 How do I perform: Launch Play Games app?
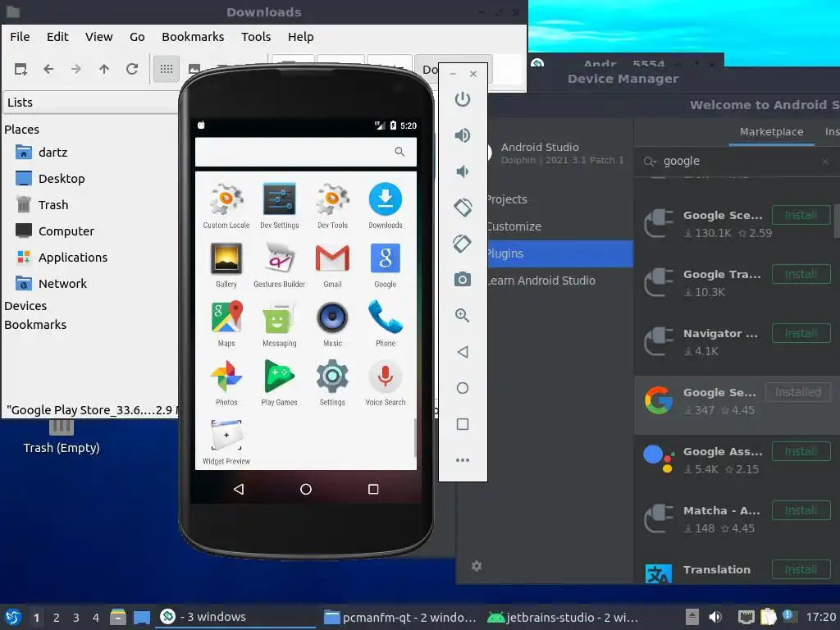(x=279, y=383)
